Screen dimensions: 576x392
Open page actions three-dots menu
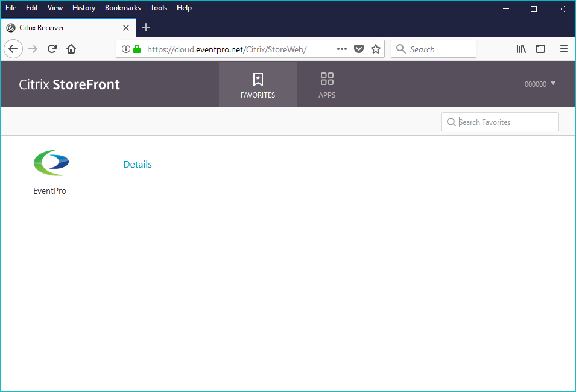[342, 49]
